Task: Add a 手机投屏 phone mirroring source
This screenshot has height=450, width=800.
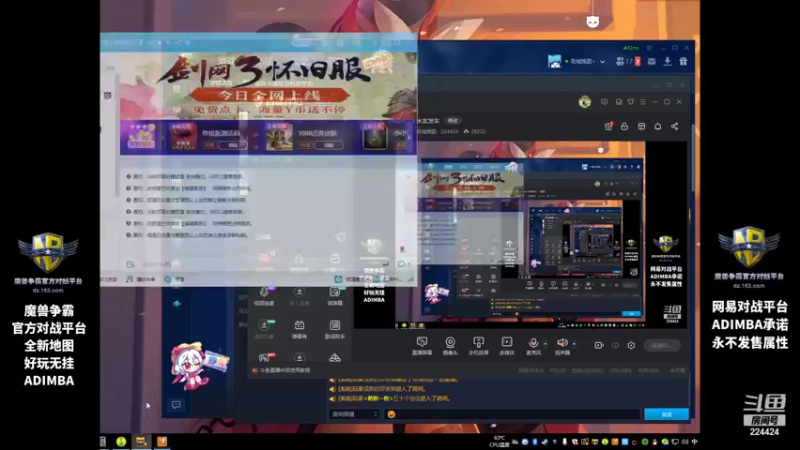Action: tap(478, 345)
